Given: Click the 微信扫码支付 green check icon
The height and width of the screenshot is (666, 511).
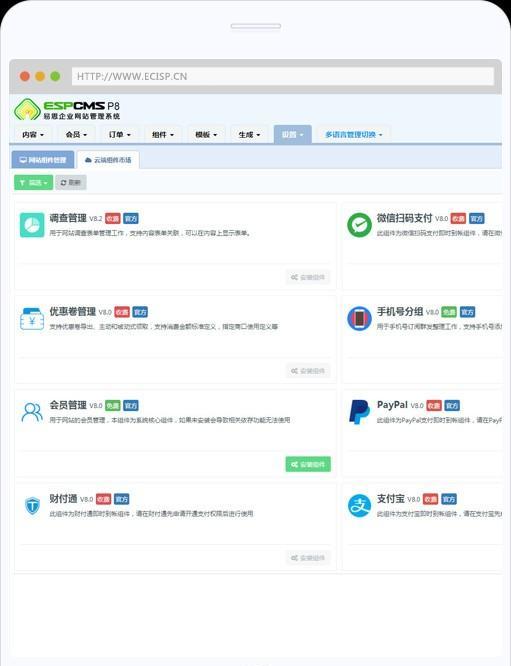Looking at the screenshot, I should (359, 225).
